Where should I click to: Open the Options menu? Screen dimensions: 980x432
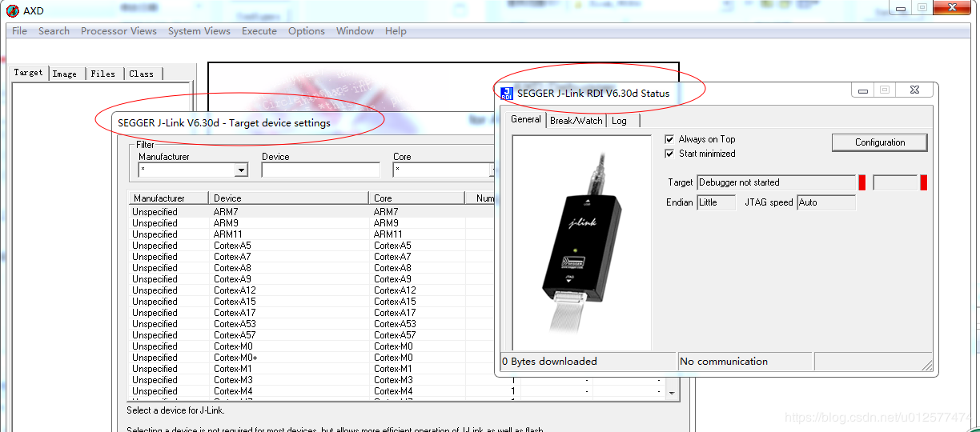(307, 31)
